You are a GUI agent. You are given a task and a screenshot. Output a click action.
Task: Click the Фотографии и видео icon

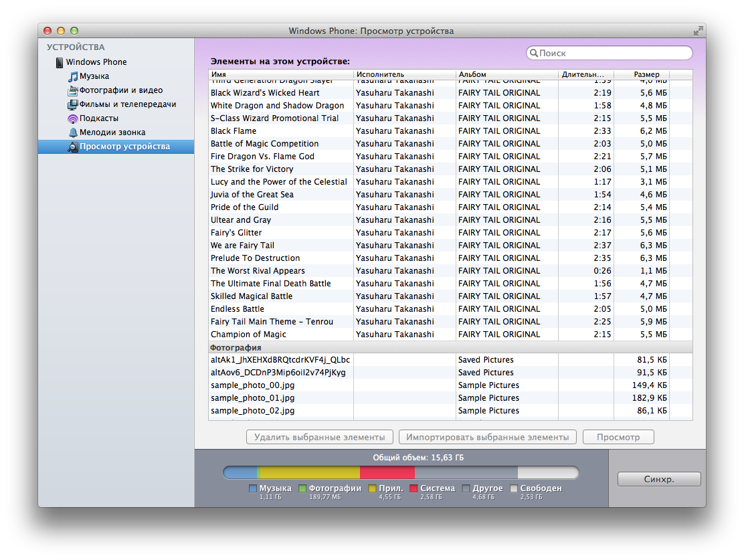[x=73, y=90]
